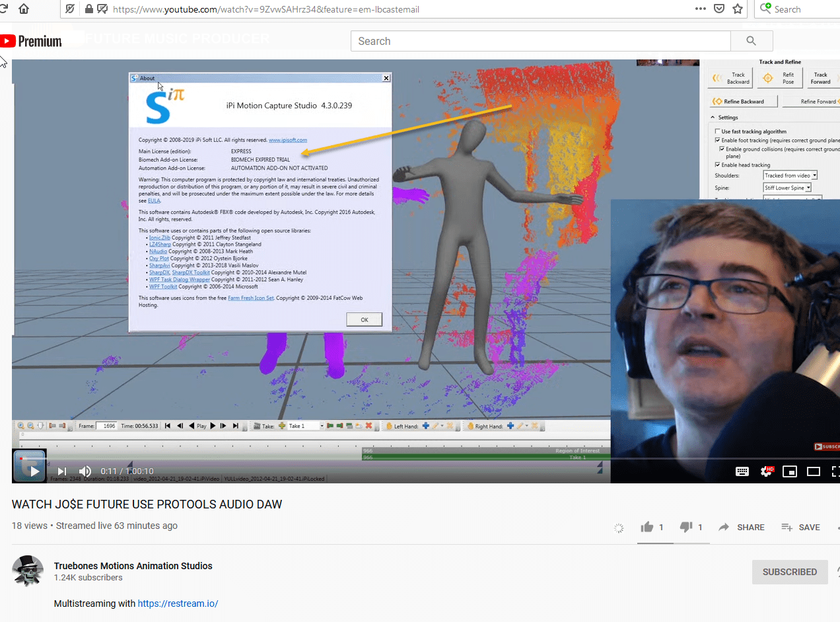This screenshot has height=622, width=840.
Task: Click the YouTube search magnifier button
Action: pos(752,41)
